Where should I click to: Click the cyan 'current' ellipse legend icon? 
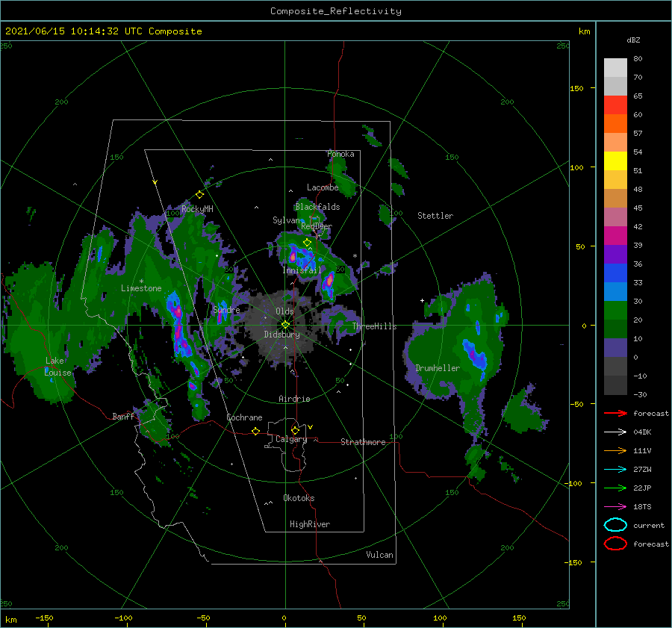tap(615, 525)
